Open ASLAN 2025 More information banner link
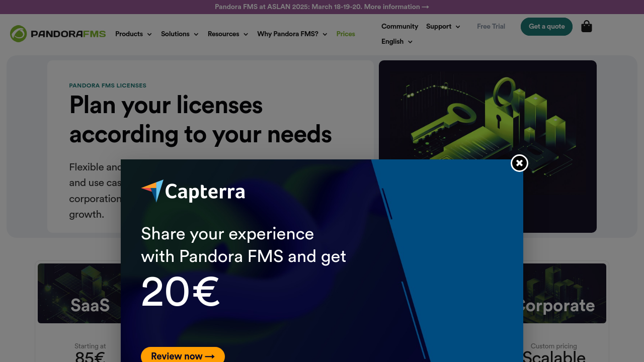Screen dimensions: 644x362 tap(396, 7)
